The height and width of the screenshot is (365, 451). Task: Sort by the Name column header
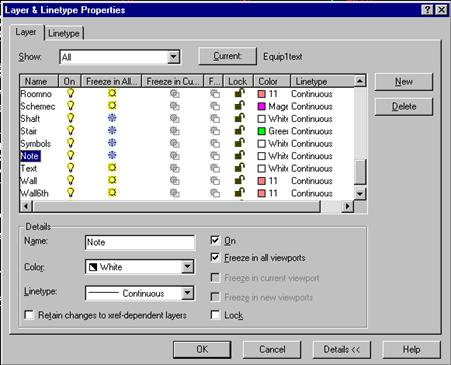[x=39, y=81]
